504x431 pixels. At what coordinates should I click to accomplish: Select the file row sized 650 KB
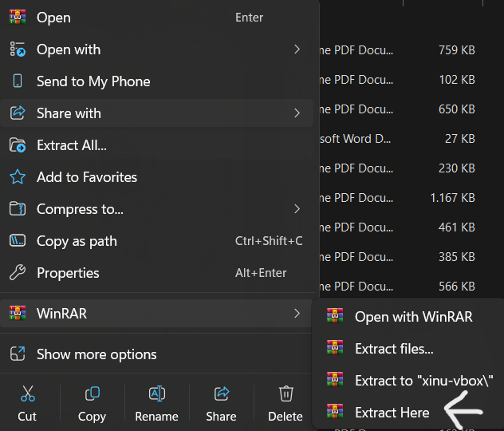411,109
